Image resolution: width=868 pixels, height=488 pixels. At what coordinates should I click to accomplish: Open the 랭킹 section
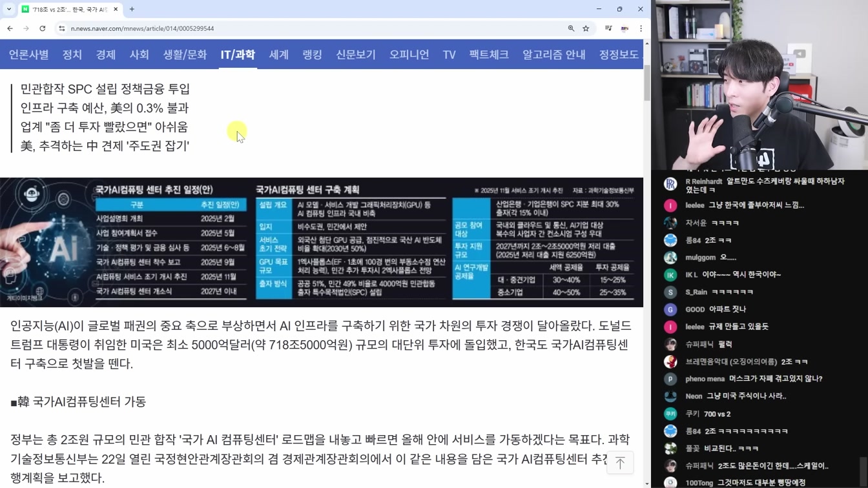click(313, 54)
